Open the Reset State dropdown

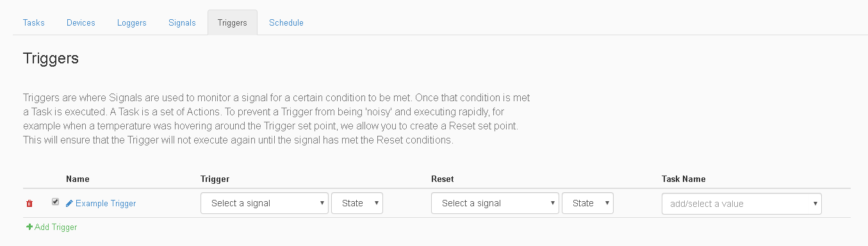point(588,203)
